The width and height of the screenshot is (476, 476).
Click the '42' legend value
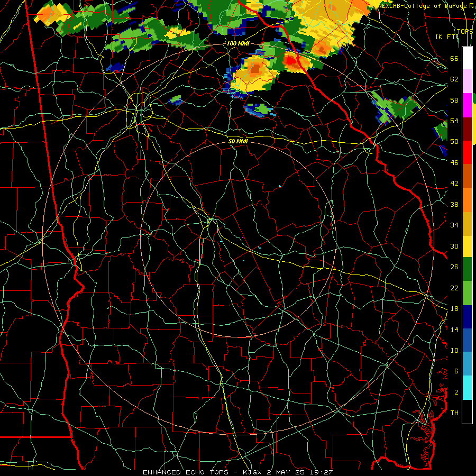click(x=454, y=184)
